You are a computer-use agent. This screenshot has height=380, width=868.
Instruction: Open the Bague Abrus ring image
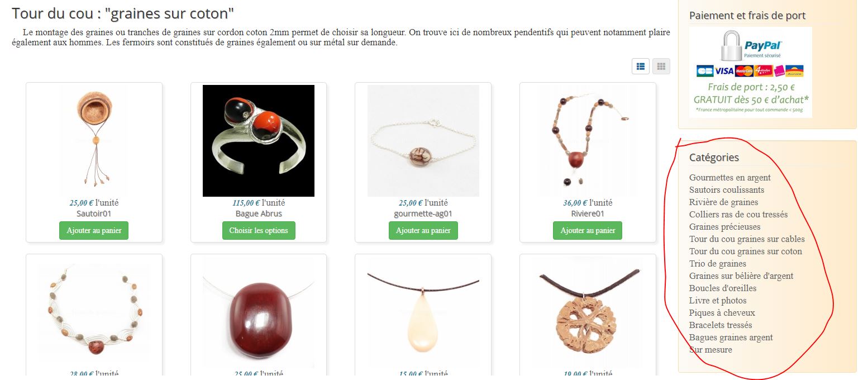click(259, 141)
